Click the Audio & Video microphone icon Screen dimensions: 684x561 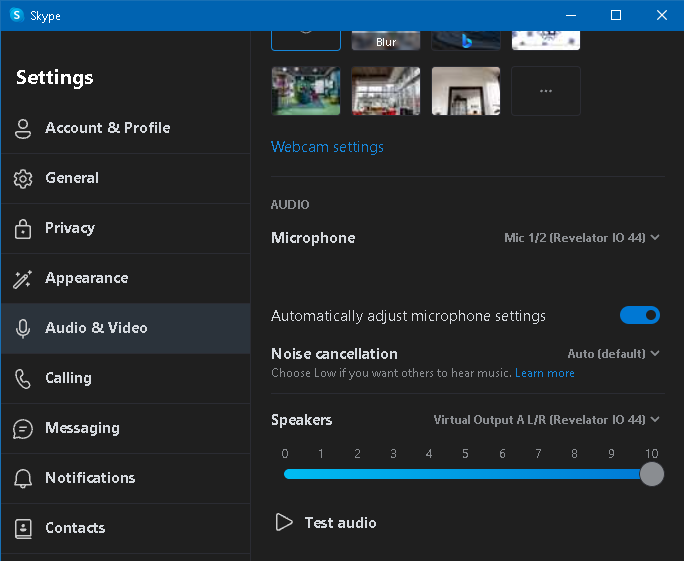click(x=23, y=328)
